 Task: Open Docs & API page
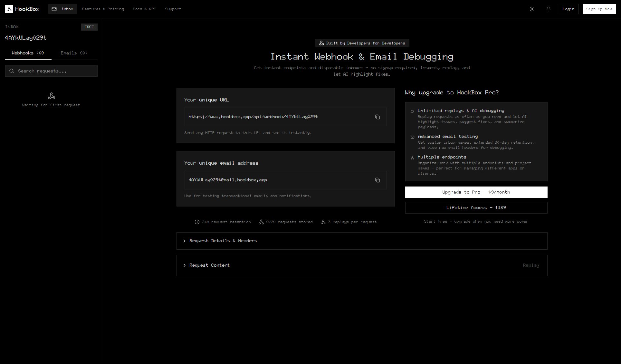pyautogui.click(x=144, y=9)
